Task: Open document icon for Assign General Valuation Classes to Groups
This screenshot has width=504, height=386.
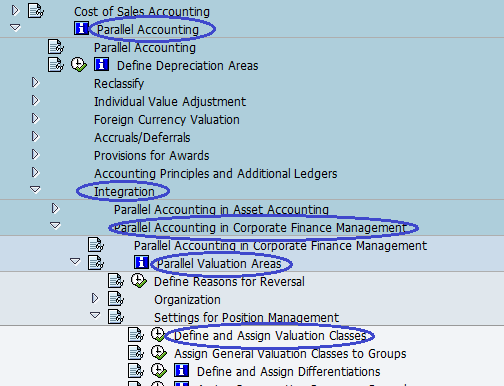Action: [x=136, y=353]
